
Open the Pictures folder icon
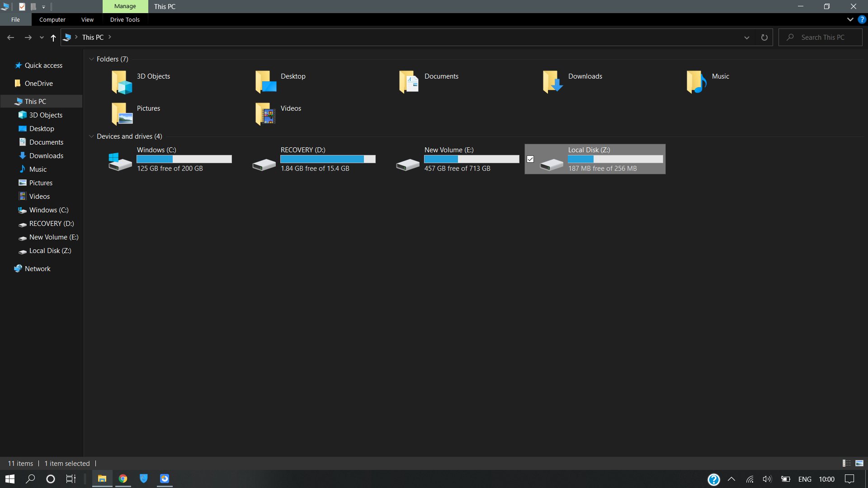122,114
